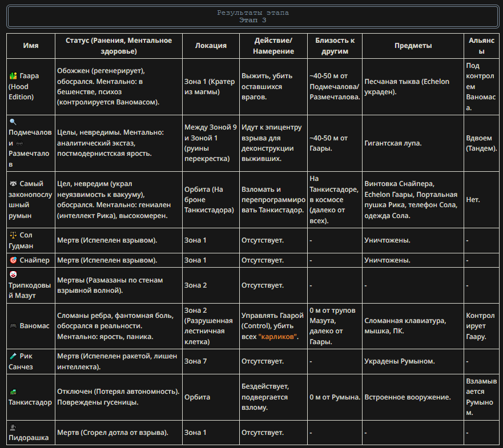Click the Встроенное вооружение items cell
The width and height of the screenshot is (503, 448).
[413, 397]
